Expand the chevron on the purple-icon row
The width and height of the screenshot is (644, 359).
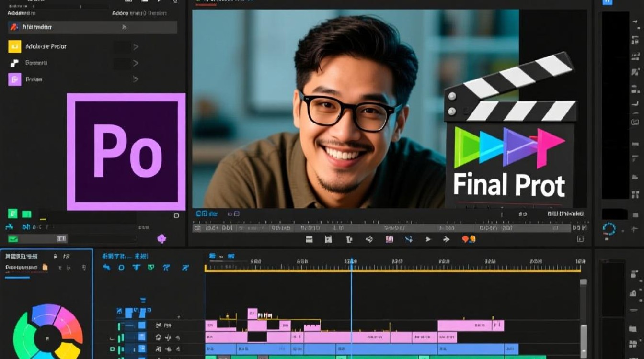pos(136,79)
